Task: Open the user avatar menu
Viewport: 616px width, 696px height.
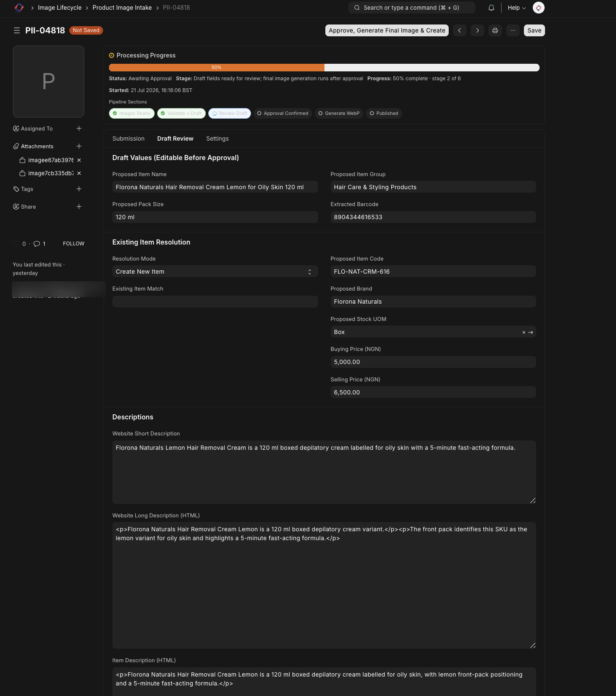Action: pyautogui.click(x=539, y=8)
